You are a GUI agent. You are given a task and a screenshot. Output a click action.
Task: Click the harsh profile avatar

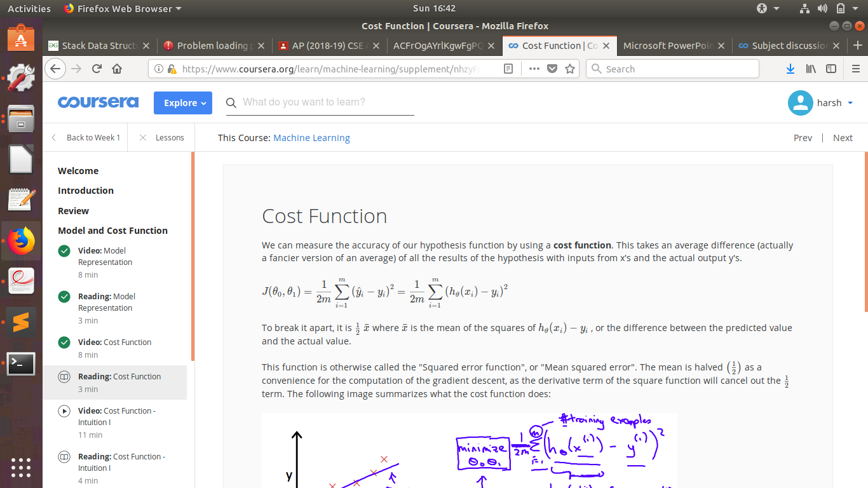click(801, 103)
